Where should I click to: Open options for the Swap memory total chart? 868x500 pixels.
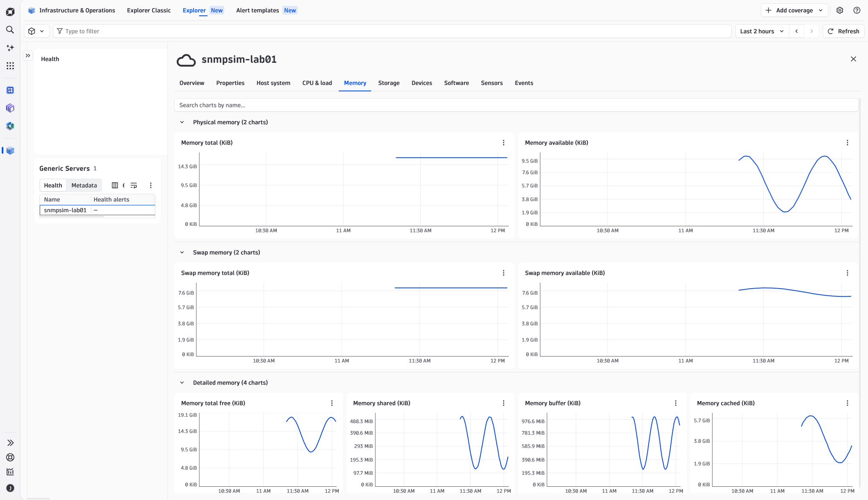click(x=504, y=273)
